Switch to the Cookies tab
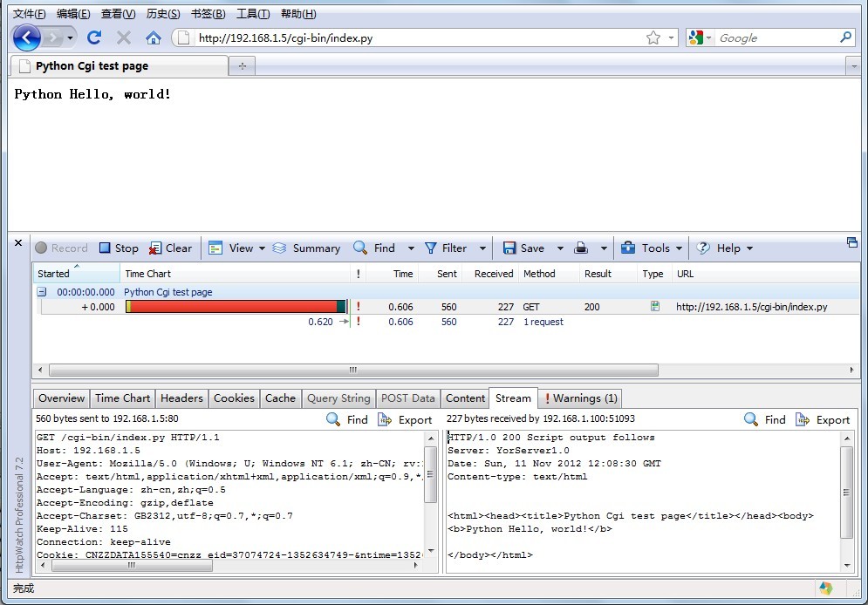Image resolution: width=868 pixels, height=605 pixels. pyautogui.click(x=234, y=398)
